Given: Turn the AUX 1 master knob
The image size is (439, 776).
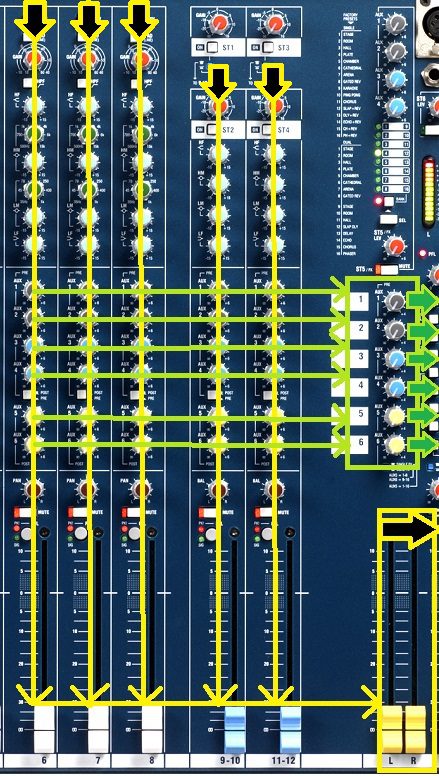Looking at the screenshot, I should [x=395, y=301].
